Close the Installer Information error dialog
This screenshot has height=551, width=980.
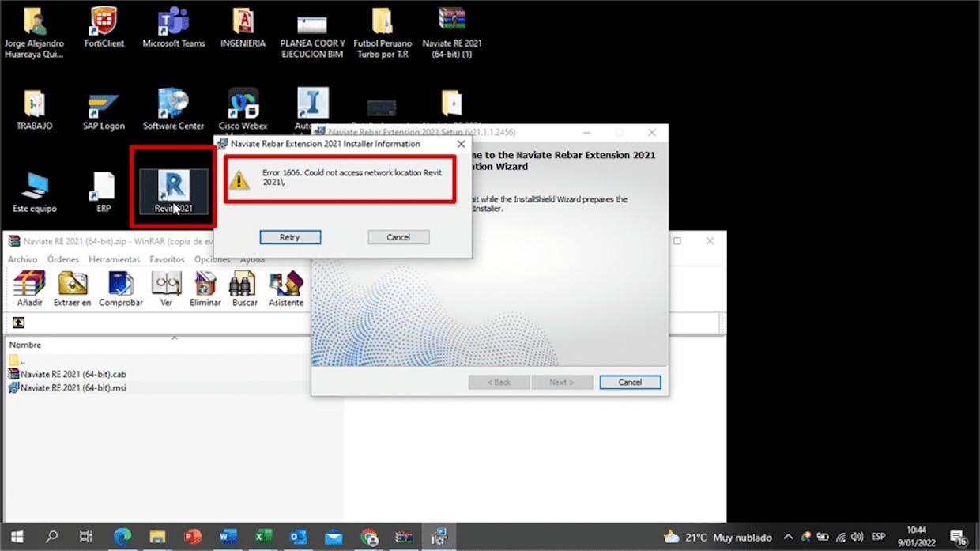click(x=461, y=144)
